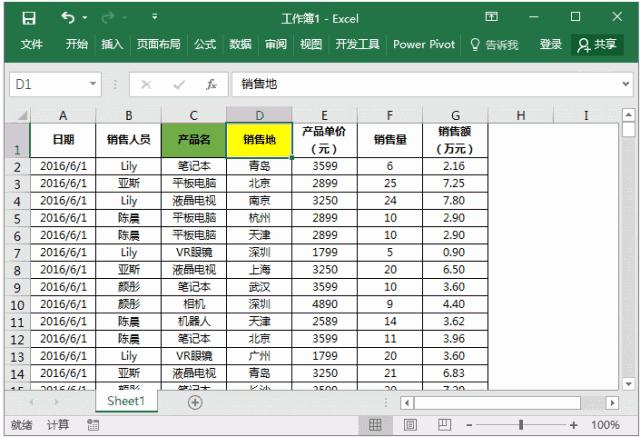Open the 文件 menu
Screen dimensions: 640x437
(31, 44)
